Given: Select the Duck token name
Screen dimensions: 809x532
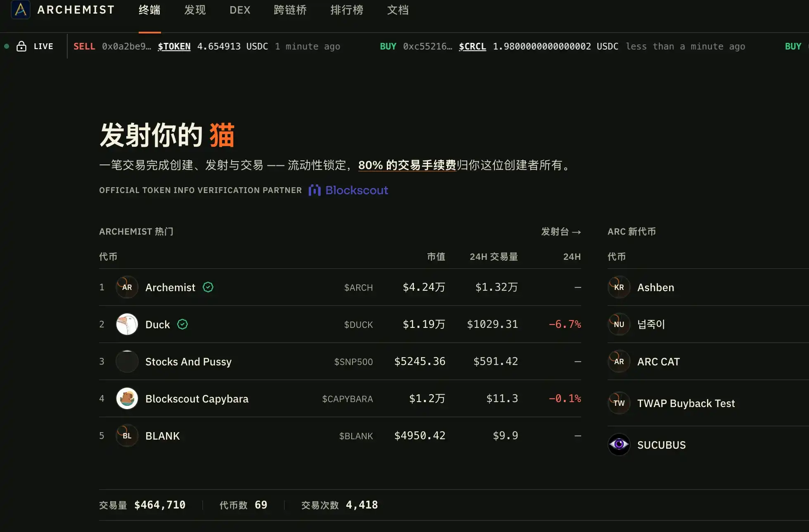Looking at the screenshot, I should (x=157, y=324).
